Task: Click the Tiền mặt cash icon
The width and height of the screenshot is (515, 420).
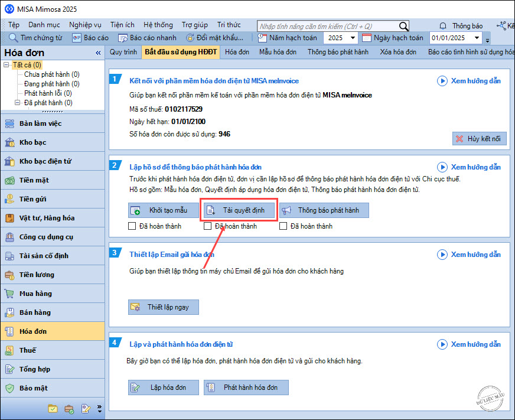Action: (9, 180)
